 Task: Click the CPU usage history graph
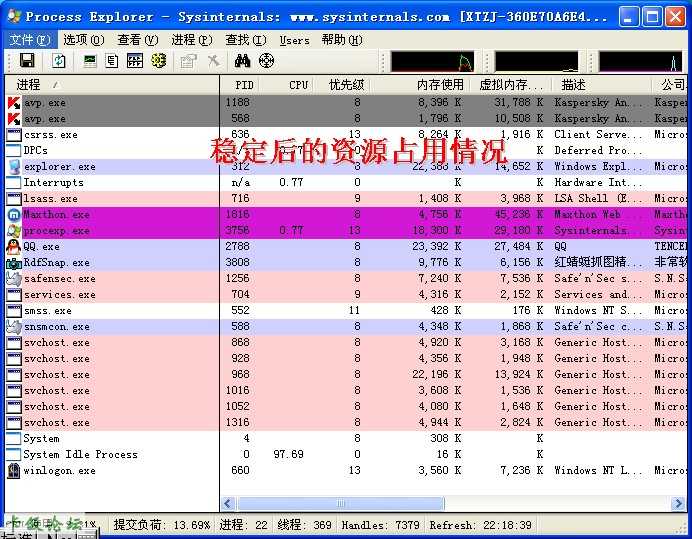[432, 61]
